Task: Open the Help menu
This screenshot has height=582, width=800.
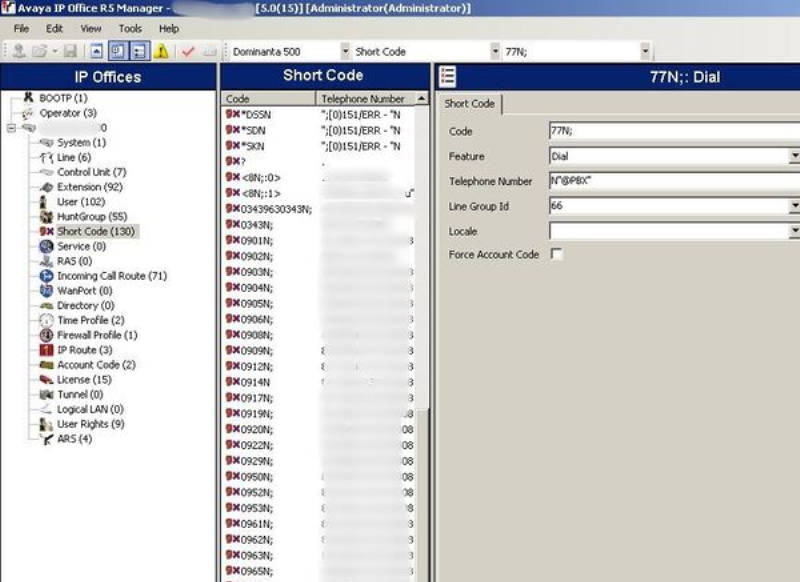Action: pyautogui.click(x=169, y=29)
